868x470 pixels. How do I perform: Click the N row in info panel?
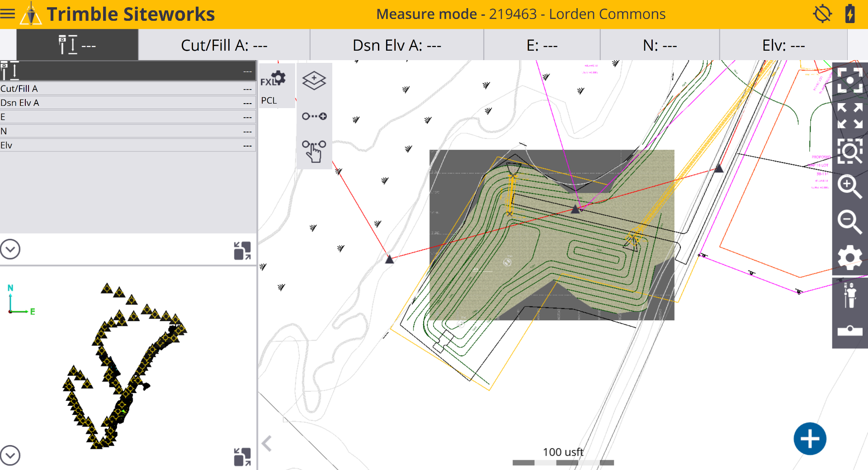pos(128,131)
